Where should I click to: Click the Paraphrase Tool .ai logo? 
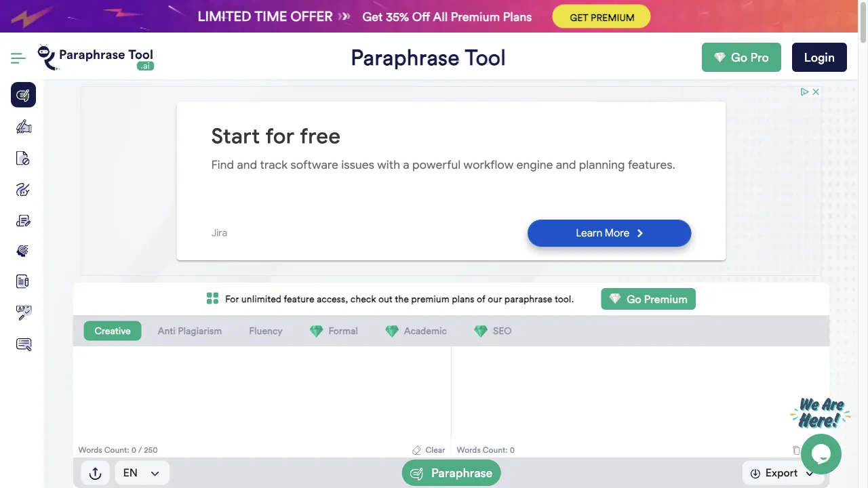[x=96, y=58]
